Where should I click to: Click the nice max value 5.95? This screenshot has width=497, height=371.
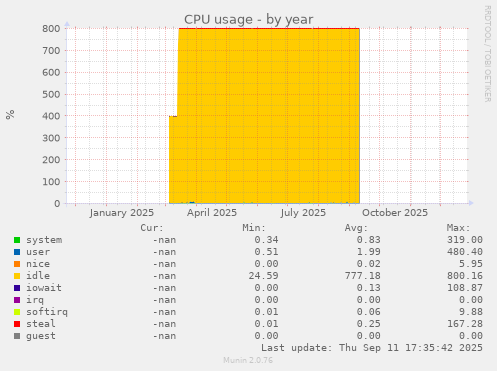(471, 264)
